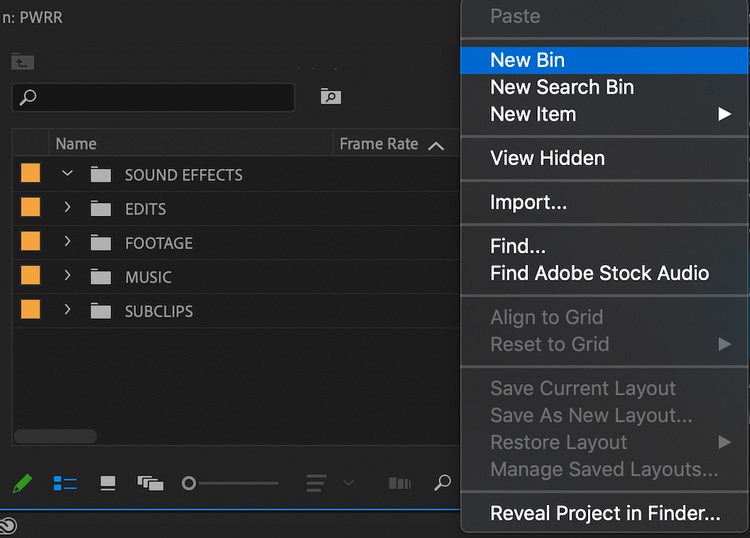
Task: Click Reveal Project in Finder...
Action: (604, 513)
